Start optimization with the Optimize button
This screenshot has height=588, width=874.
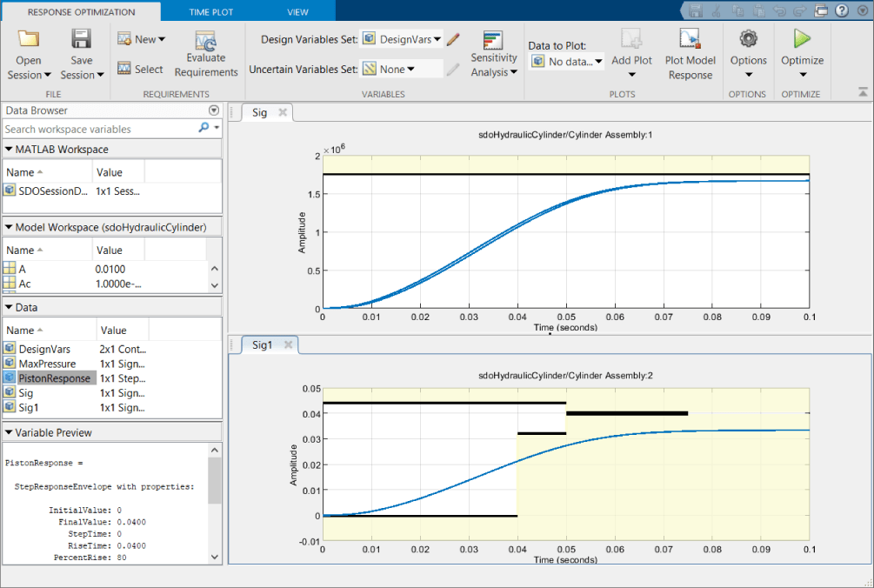pos(802,40)
